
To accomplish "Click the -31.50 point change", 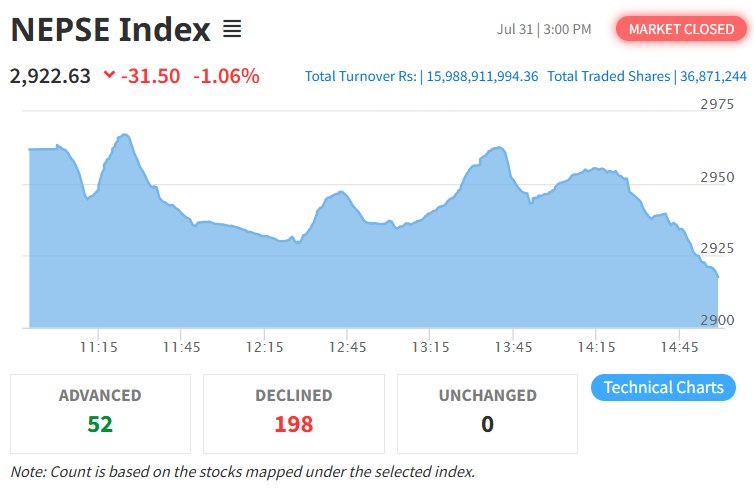I will [151, 76].
